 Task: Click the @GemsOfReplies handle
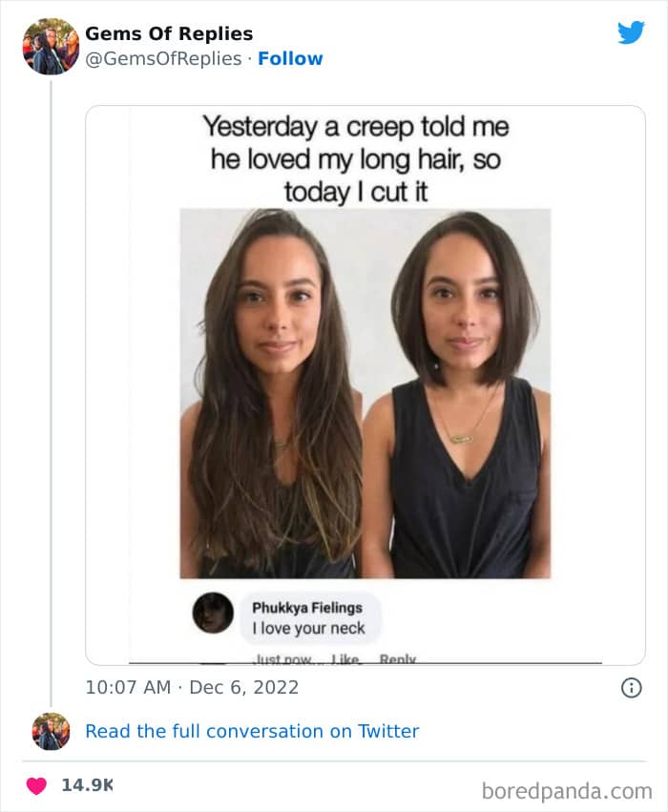tap(163, 58)
